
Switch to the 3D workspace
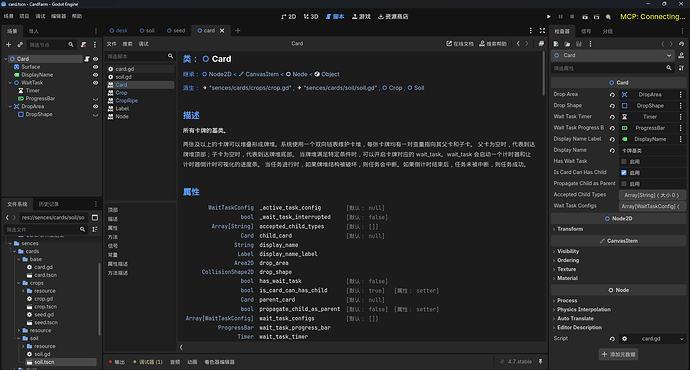[311, 17]
